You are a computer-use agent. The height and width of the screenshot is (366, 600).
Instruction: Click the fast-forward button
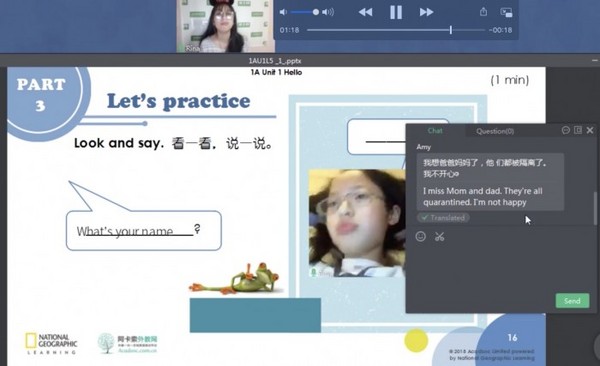[426, 12]
